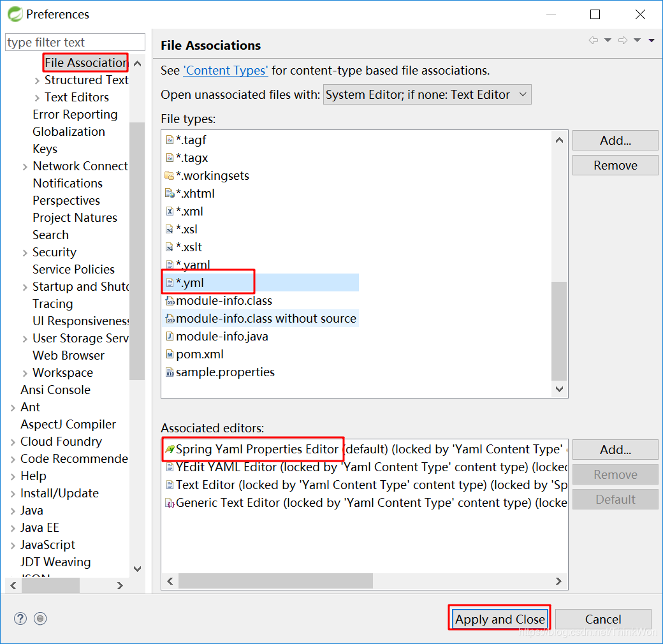Click the back navigation arrow icon

pyautogui.click(x=594, y=40)
